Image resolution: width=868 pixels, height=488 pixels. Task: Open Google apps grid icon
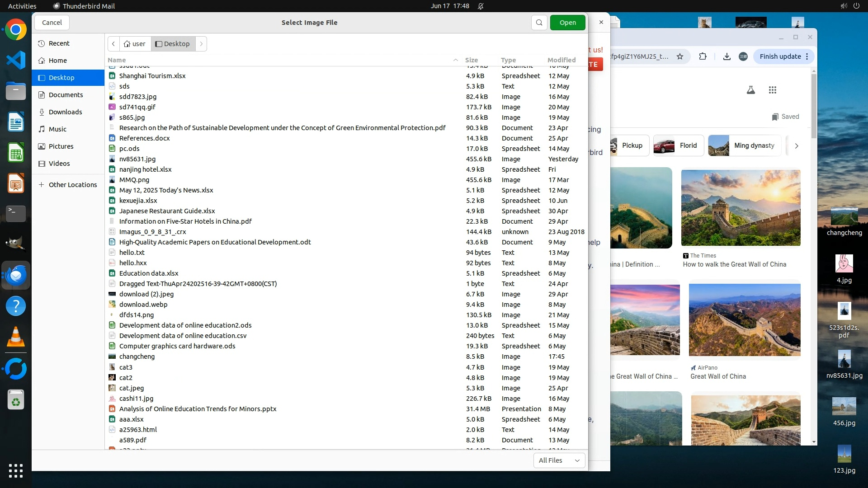[772, 90]
